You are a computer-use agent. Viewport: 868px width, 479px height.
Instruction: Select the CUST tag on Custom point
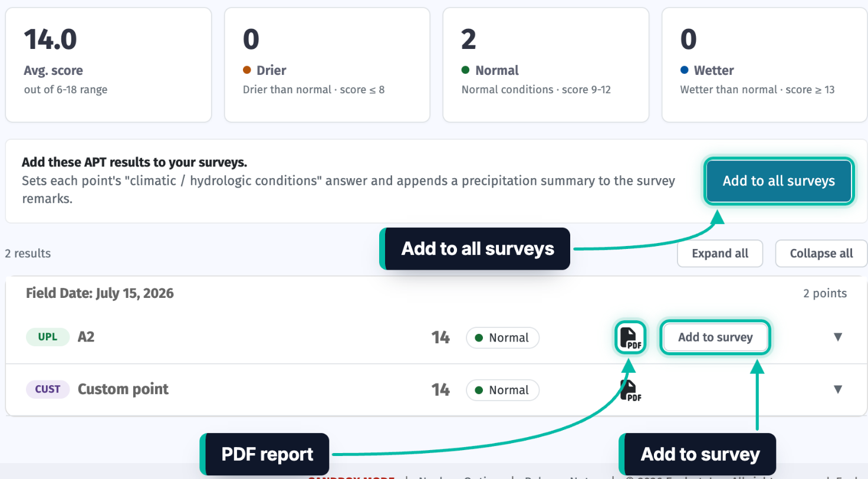point(48,389)
